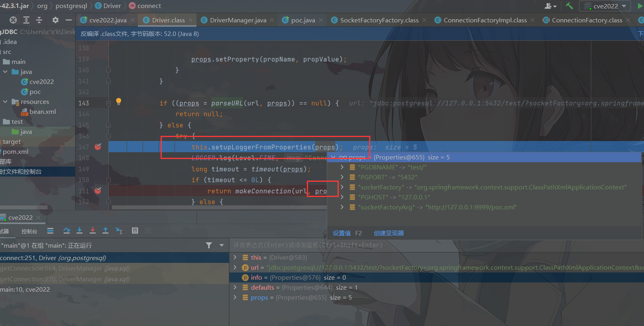The height and width of the screenshot is (326, 644).
Task: Open the 控制台 console tab
Action: pos(29,231)
